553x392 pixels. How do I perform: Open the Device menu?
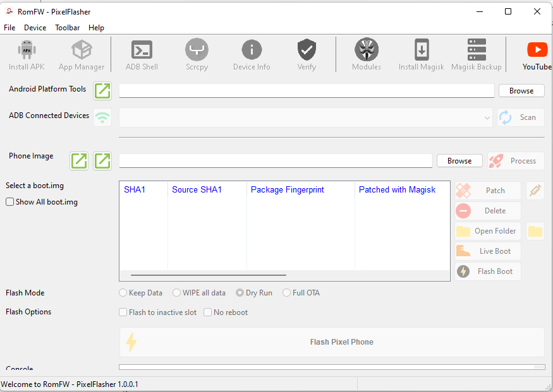click(35, 27)
